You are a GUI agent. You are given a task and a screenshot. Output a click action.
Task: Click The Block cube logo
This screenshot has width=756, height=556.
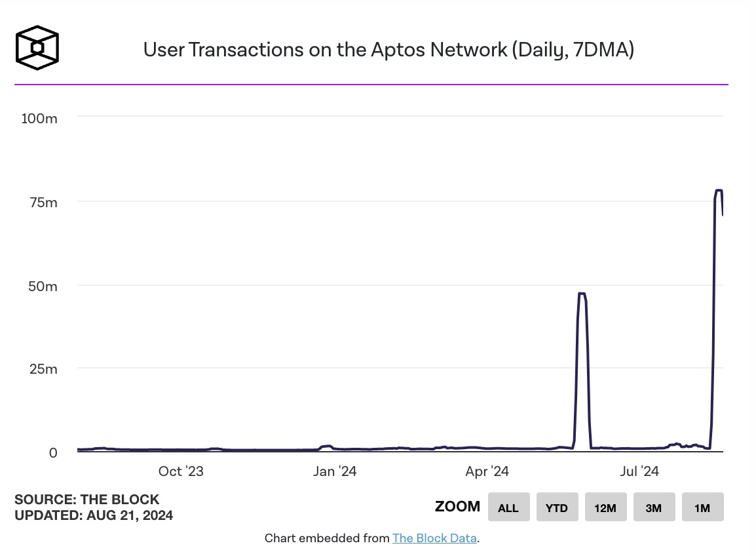pos(37,48)
